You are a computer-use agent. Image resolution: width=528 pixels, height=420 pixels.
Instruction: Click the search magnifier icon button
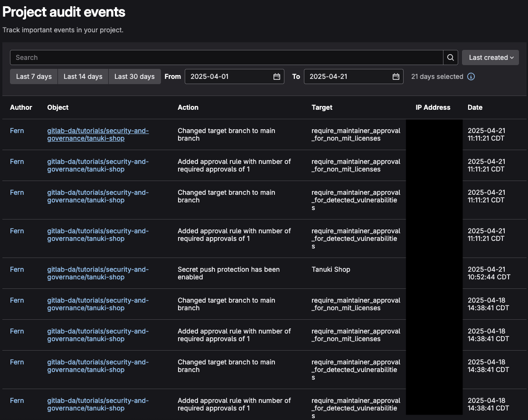[x=451, y=57]
